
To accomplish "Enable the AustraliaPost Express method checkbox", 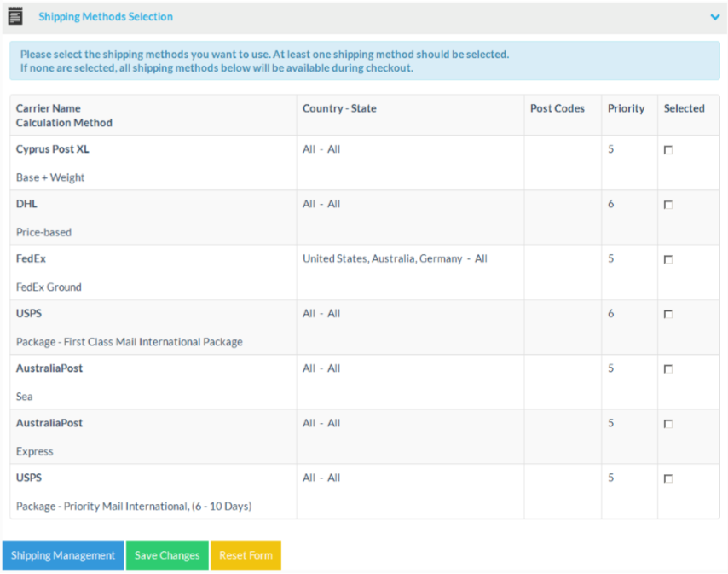I will click(668, 424).
